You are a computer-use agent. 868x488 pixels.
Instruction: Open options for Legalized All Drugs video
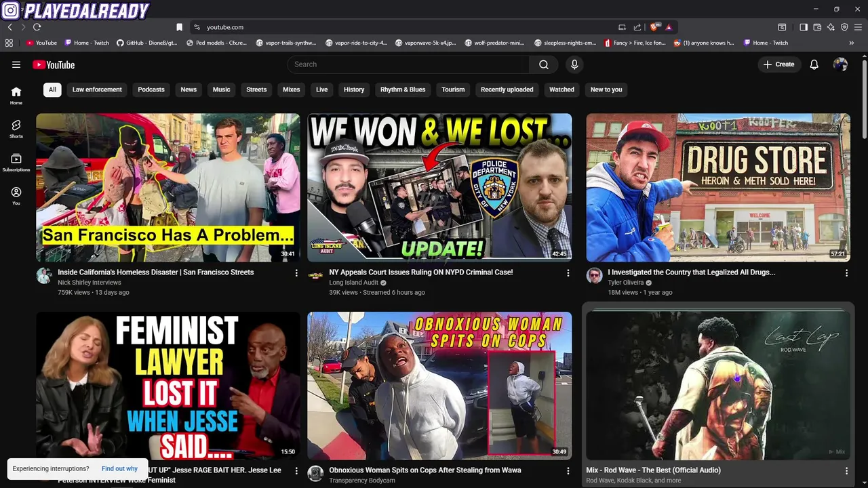point(846,272)
